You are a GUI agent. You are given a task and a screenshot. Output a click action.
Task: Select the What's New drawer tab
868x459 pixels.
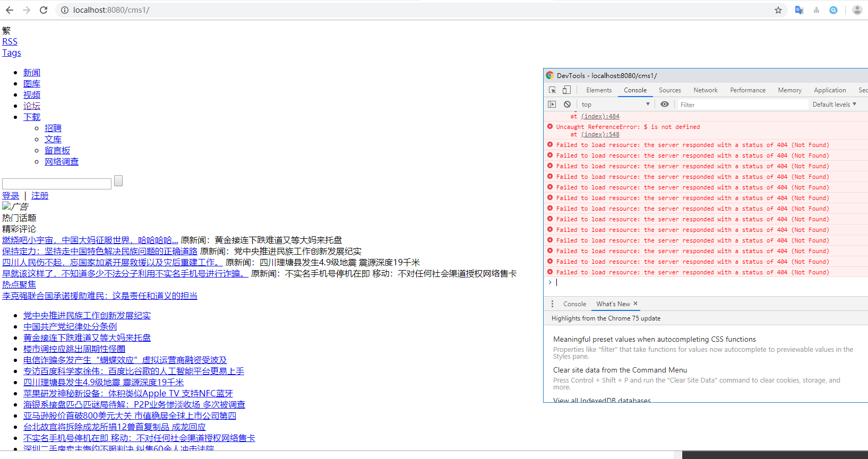[613, 304]
